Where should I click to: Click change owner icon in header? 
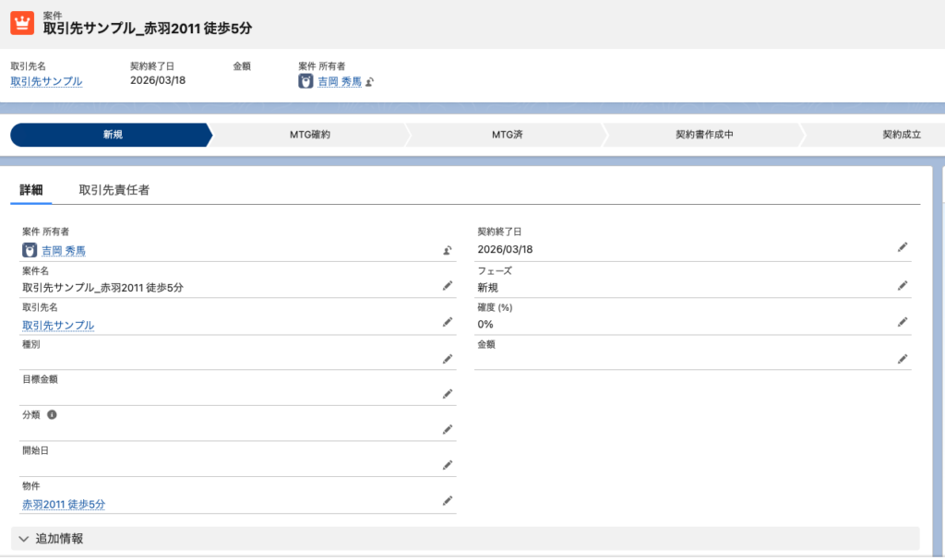coord(369,82)
